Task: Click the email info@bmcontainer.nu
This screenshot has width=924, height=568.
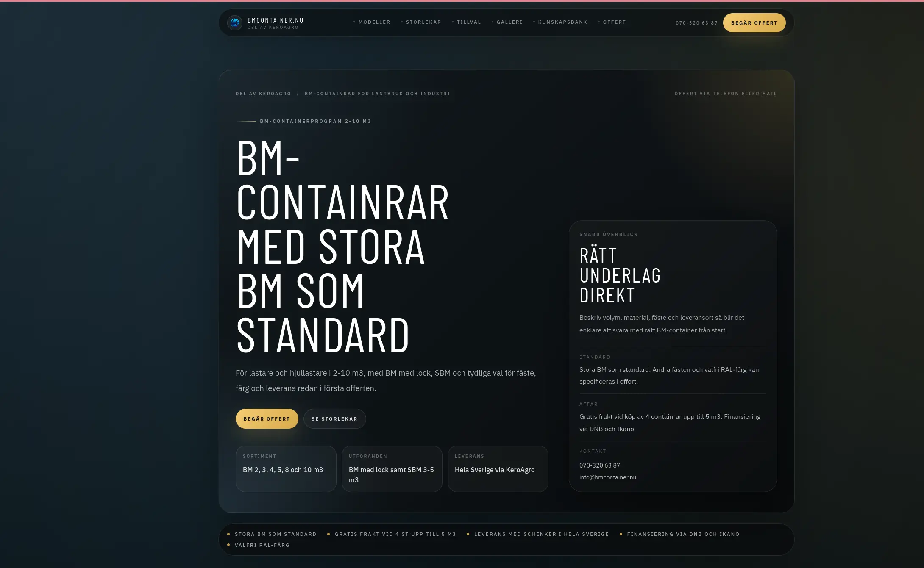Action: click(x=608, y=477)
